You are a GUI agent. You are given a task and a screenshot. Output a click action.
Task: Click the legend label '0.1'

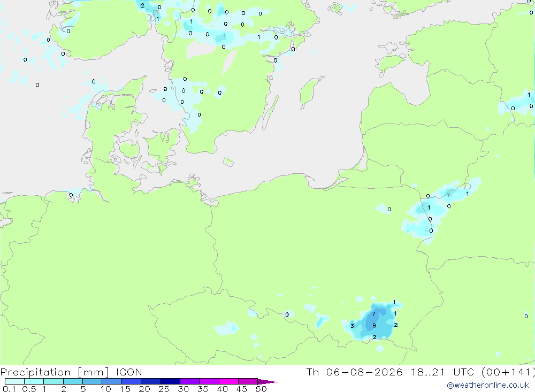[9, 389]
